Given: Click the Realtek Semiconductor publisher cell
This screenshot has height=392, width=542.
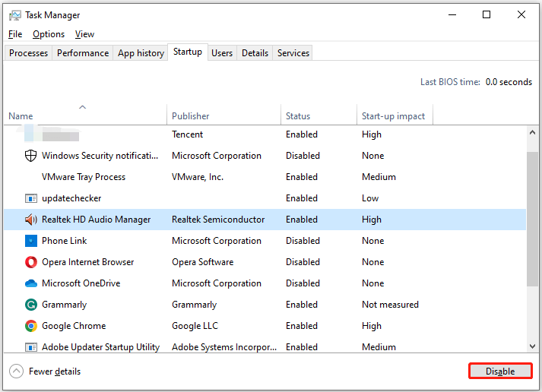Looking at the screenshot, I should [x=218, y=220].
